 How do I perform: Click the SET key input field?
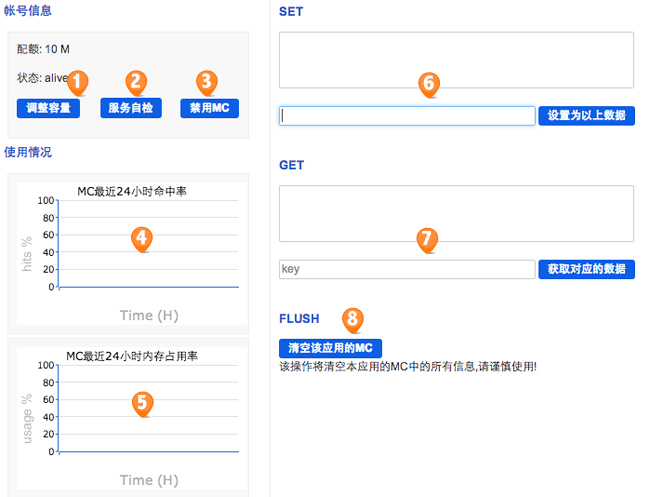point(407,116)
